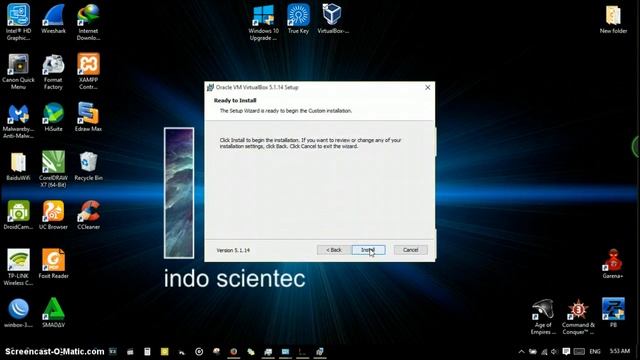Viewport: 640px width, 360px height.
Task: Open the Foxit Reader desktop icon
Action: [x=53, y=264]
